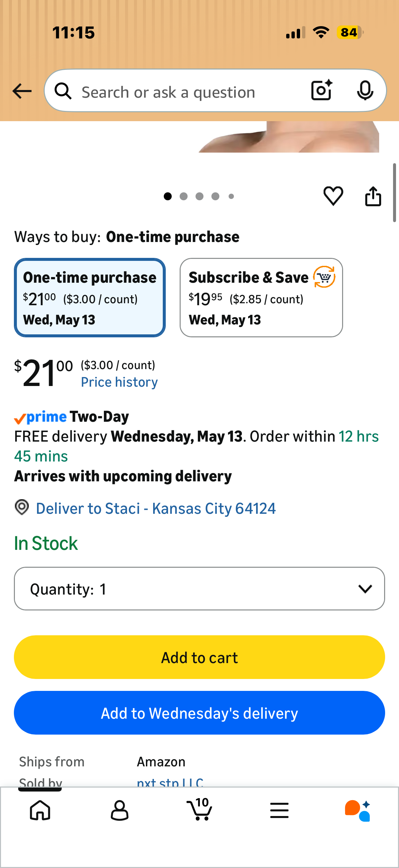Click Add to Wednesday's delivery button

[199, 713]
